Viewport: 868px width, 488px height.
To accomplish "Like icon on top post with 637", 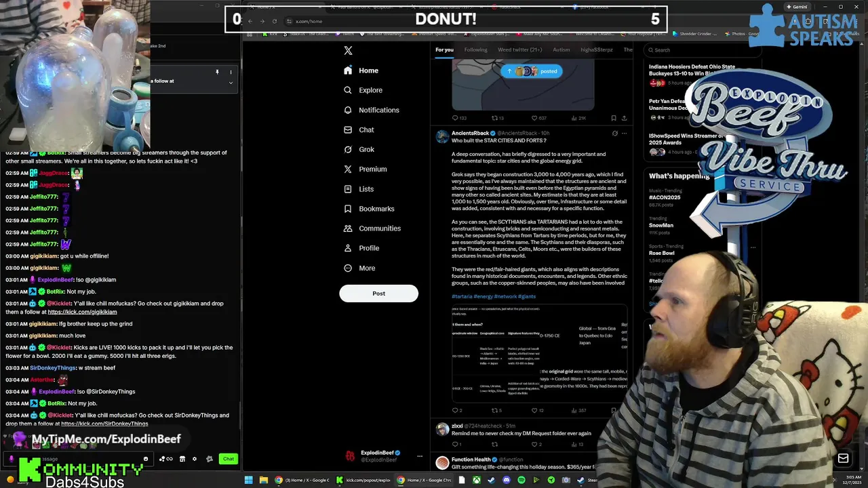I will [533, 118].
